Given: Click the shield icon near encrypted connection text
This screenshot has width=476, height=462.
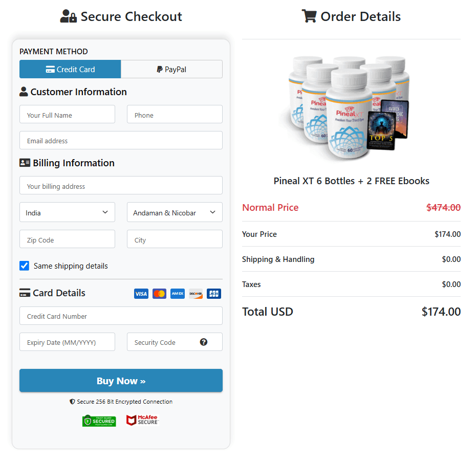Looking at the screenshot, I should point(72,402).
